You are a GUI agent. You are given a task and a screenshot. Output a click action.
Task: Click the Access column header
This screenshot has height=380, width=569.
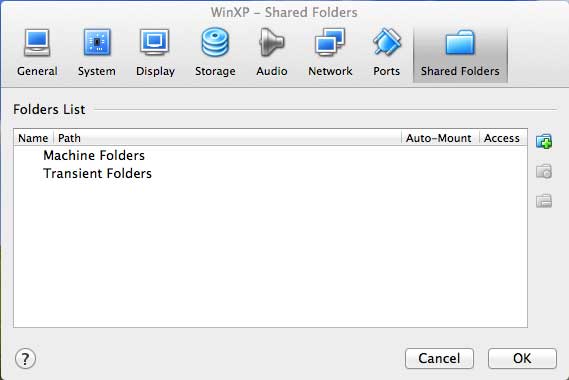503,138
